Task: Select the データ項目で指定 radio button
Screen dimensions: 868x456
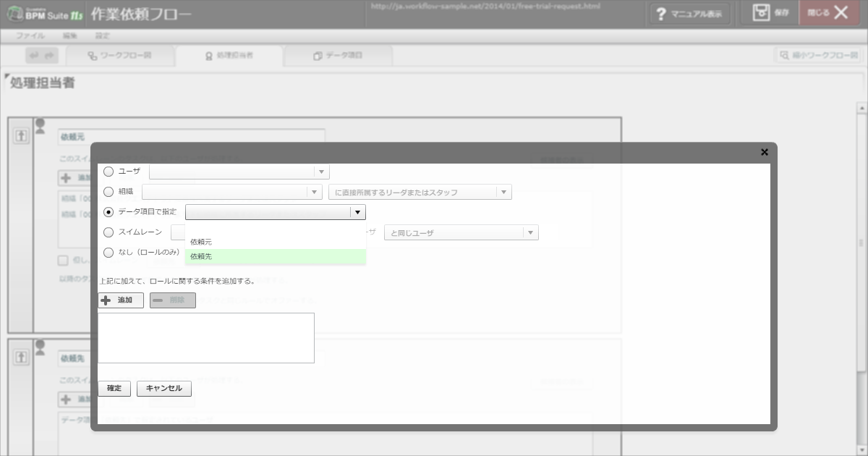Action: tap(109, 212)
